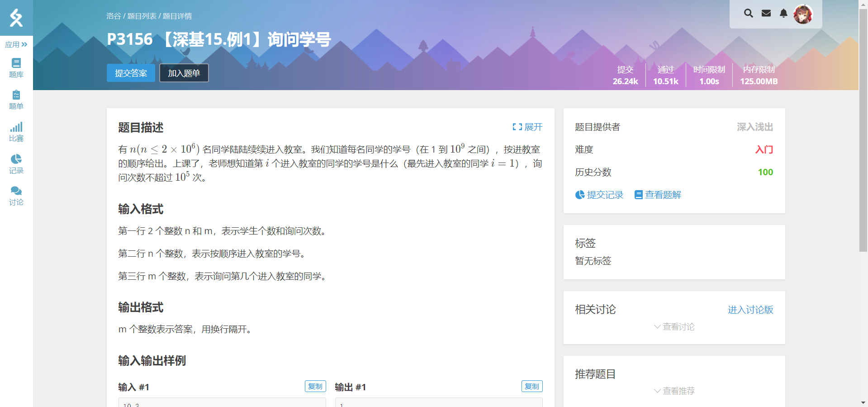Copy sample input #1 with 复制
The width and height of the screenshot is (868, 407).
315,386
